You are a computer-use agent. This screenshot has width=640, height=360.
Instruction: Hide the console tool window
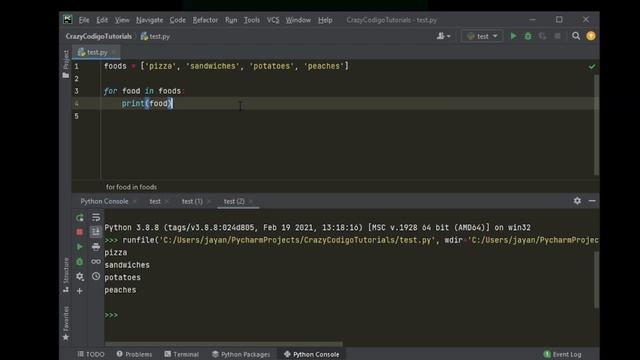click(x=592, y=201)
